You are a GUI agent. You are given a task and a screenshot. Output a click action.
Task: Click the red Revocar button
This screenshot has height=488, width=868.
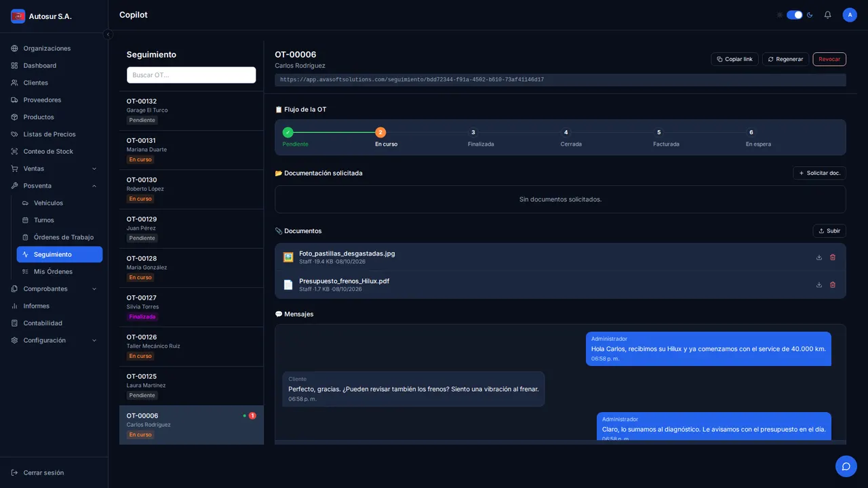[829, 59]
